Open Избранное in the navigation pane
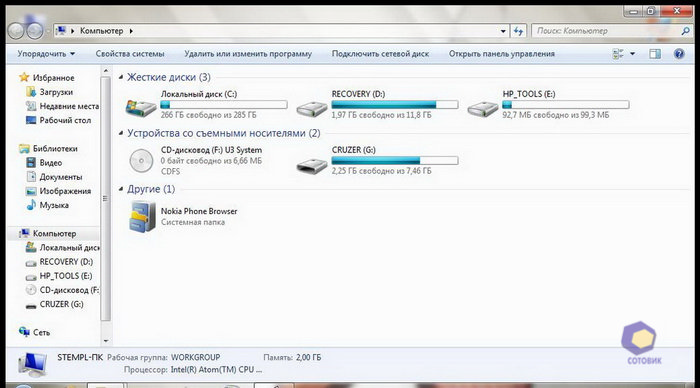Screen dimensions: 700x388 53,78
